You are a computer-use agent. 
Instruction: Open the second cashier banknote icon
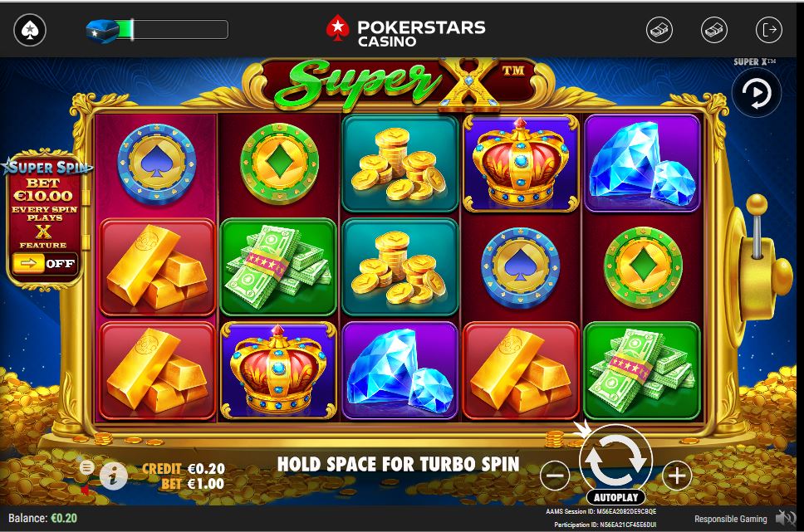[714, 30]
